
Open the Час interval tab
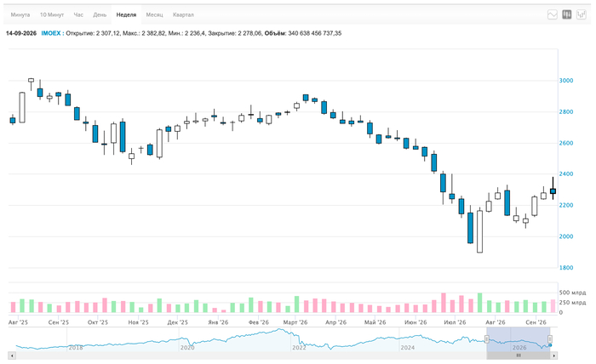[x=78, y=14]
